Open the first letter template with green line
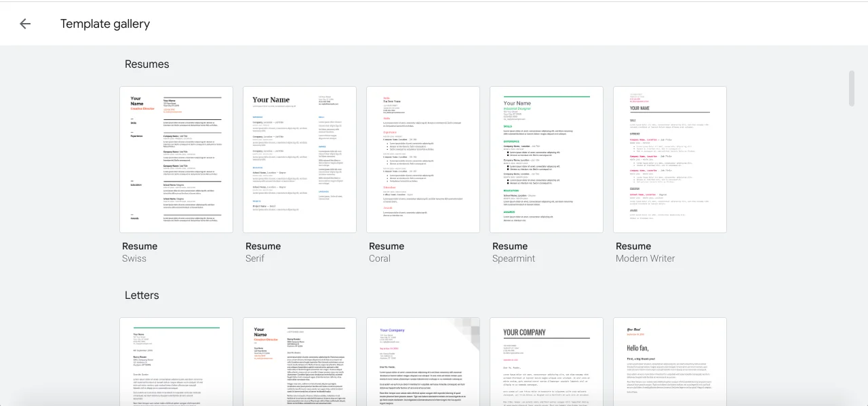 pyautogui.click(x=176, y=362)
